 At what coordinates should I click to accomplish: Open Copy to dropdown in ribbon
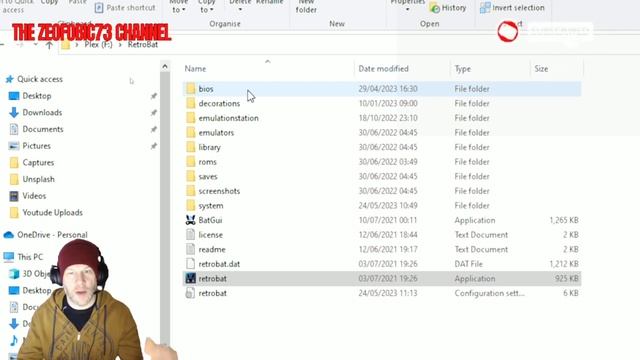click(x=207, y=6)
